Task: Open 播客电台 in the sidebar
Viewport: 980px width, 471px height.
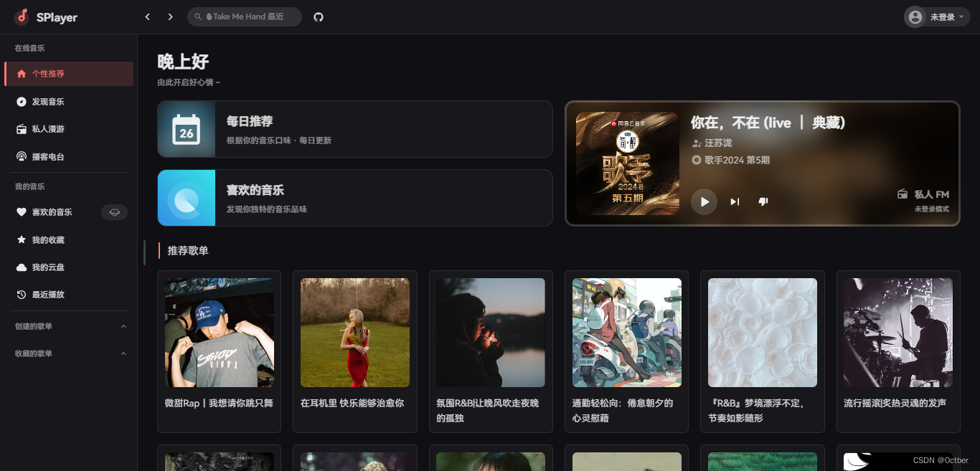Action: coord(69,156)
